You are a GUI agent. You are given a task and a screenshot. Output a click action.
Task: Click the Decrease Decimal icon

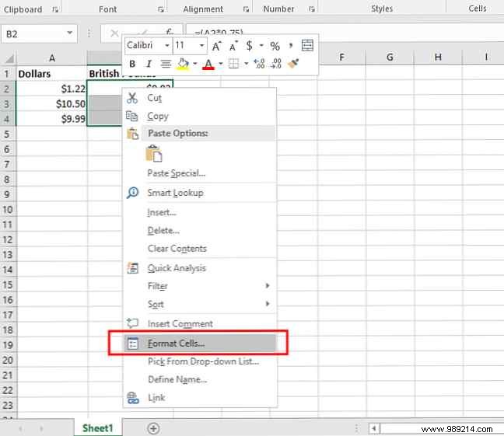click(276, 64)
